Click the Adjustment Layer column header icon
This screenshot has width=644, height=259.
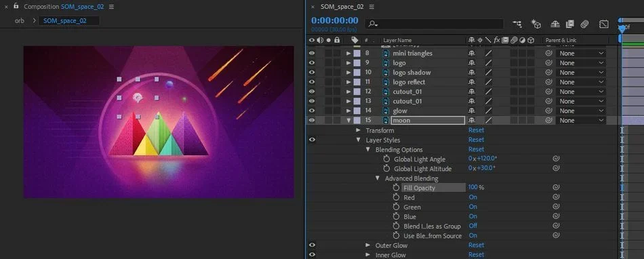522,40
